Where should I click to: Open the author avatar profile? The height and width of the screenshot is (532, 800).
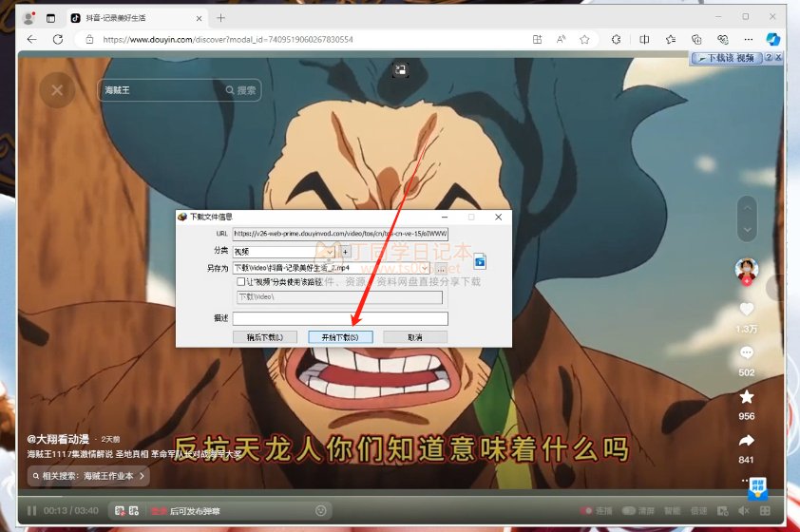pyautogui.click(x=747, y=269)
